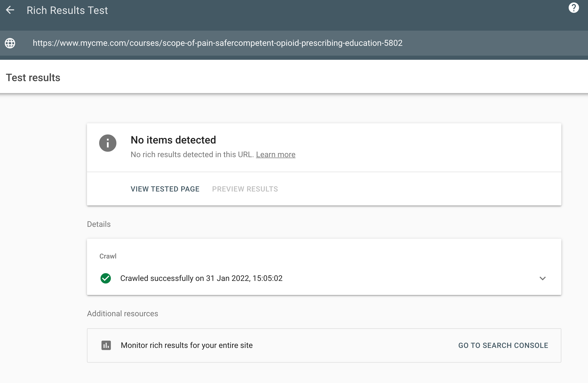Open the Learn more link
This screenshot has width=588, height=383.
pyautogui.click(x=276, y=154)
